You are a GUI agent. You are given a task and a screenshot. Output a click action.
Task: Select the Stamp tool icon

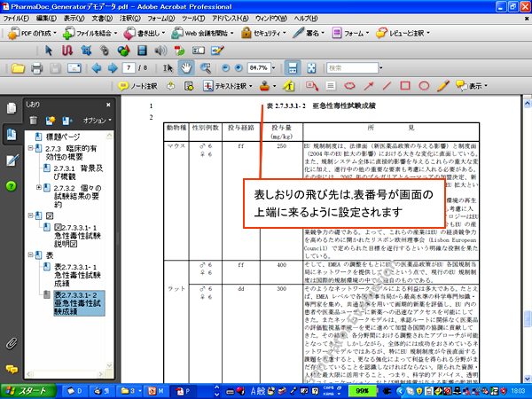click(264, 86)
